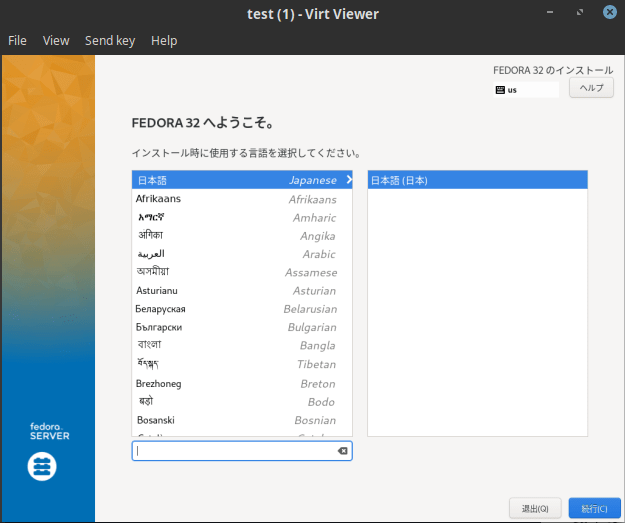This screenshot has width=625, height=523.
Task: Select the Belarusian language row
Action: [x=242, y=309]
